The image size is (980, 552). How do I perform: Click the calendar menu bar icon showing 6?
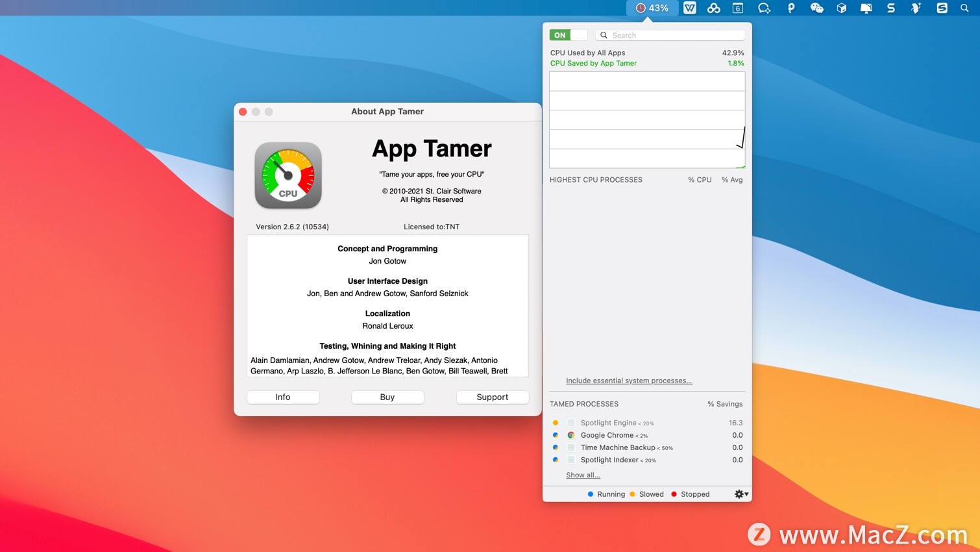737,8
